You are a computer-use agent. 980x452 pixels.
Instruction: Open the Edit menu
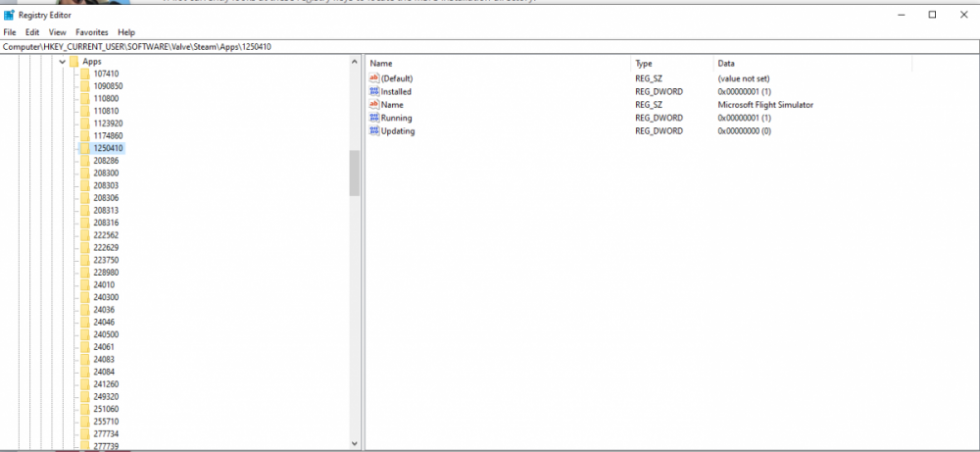[x=32, y=32]
